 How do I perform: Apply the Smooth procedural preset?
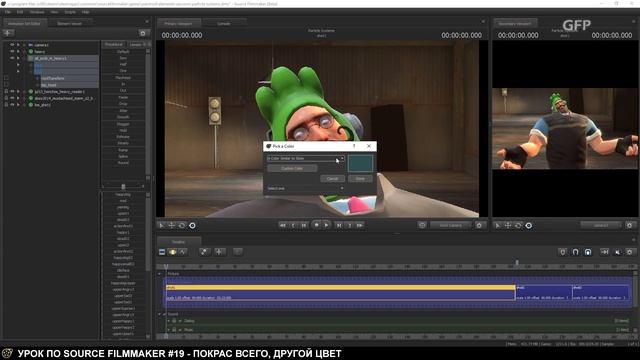[x=123, y=117]
